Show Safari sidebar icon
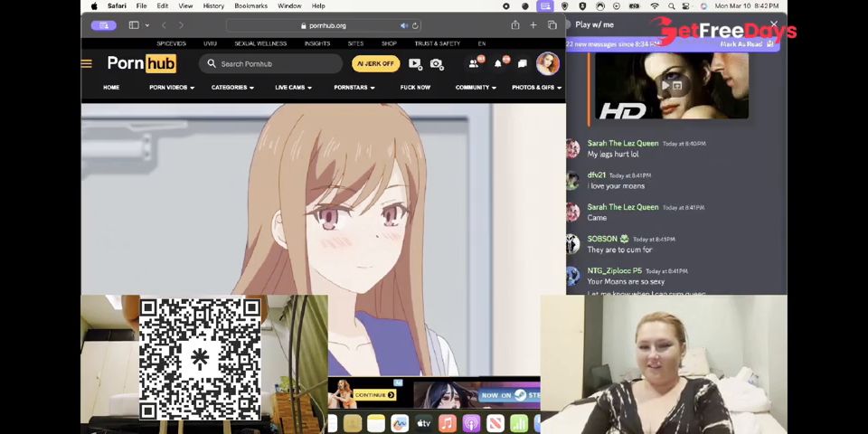Image resolution: width=868 pixels, height=434 pixels. click(x=134, y=25)
